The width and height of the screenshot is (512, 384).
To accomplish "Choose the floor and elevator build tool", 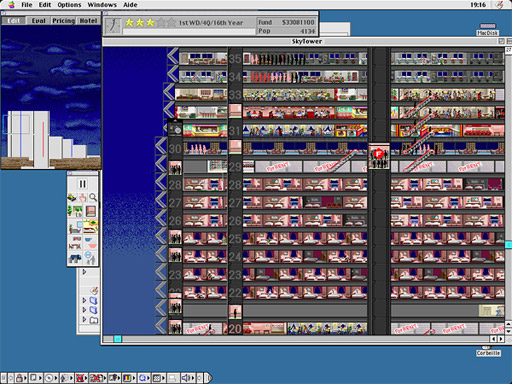I will click(x=91, y=211).
